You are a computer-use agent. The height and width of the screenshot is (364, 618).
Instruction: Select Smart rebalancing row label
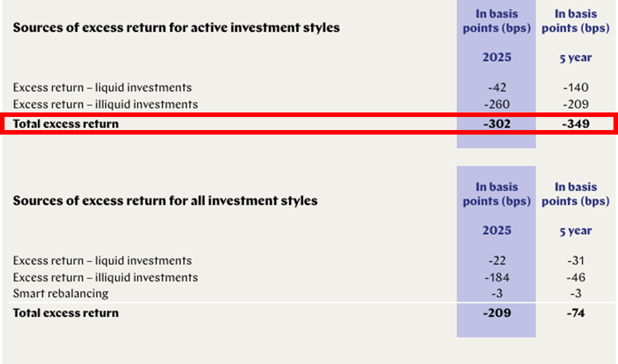tap(61, 294)
